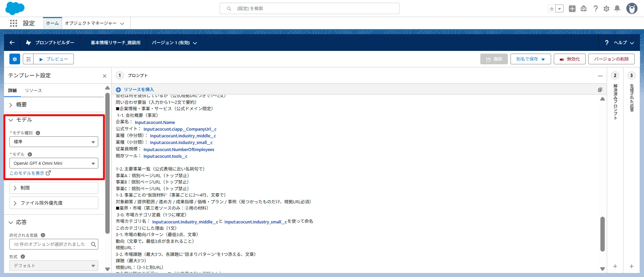Copy the prompt with the copy icon
644x277 pixels.
pyautogui.click(x=600, y=90)
